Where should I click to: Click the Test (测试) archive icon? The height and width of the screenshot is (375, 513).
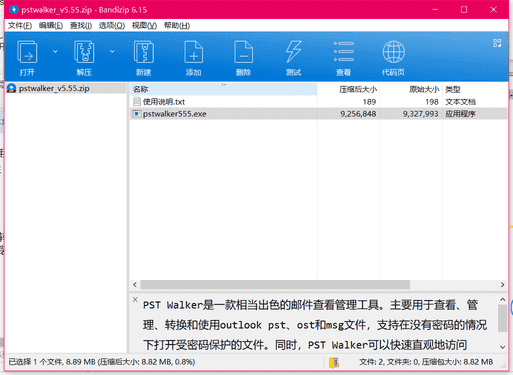coord(293,52)
